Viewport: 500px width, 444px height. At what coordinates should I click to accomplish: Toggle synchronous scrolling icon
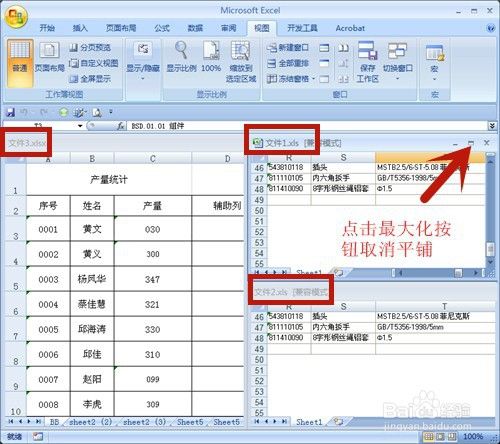tap(343, 63)
